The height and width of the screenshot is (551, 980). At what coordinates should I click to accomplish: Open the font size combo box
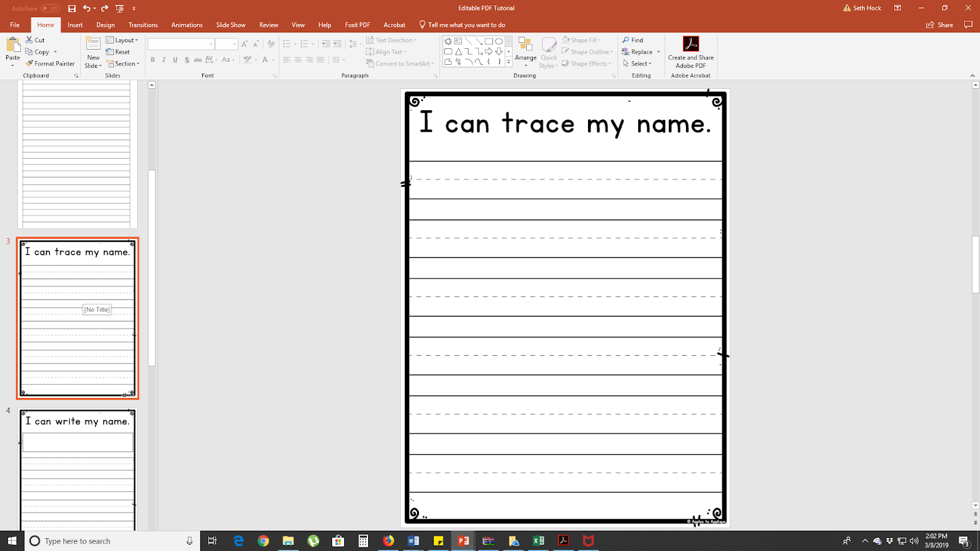(226, 44)
